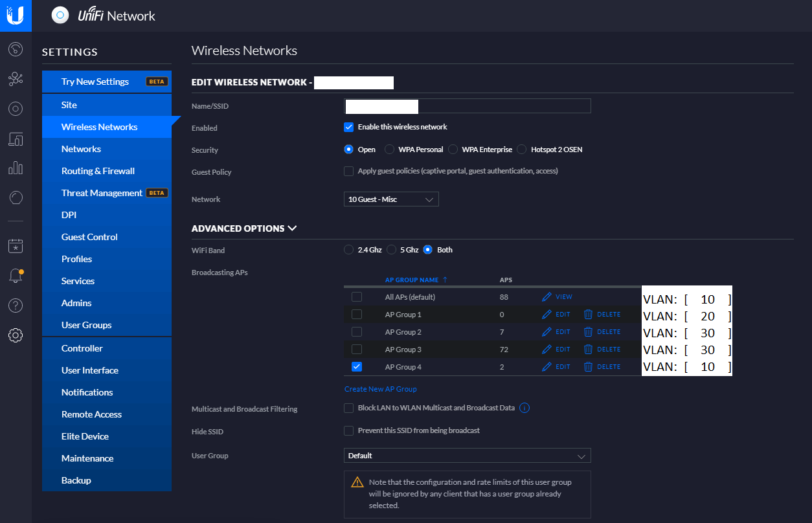Open the Alerts bell icon
Image resolution: width=812 pixels, height=523 pixels.
(x=16, y=276)
